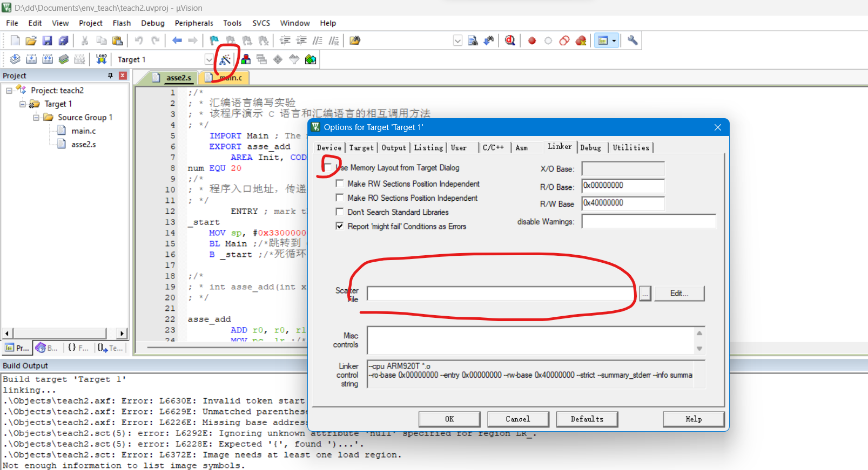The height and width of the screenshot is (470, 868).
Task: Enable Make RW Sections Position Independent
Action: [340, 183]
